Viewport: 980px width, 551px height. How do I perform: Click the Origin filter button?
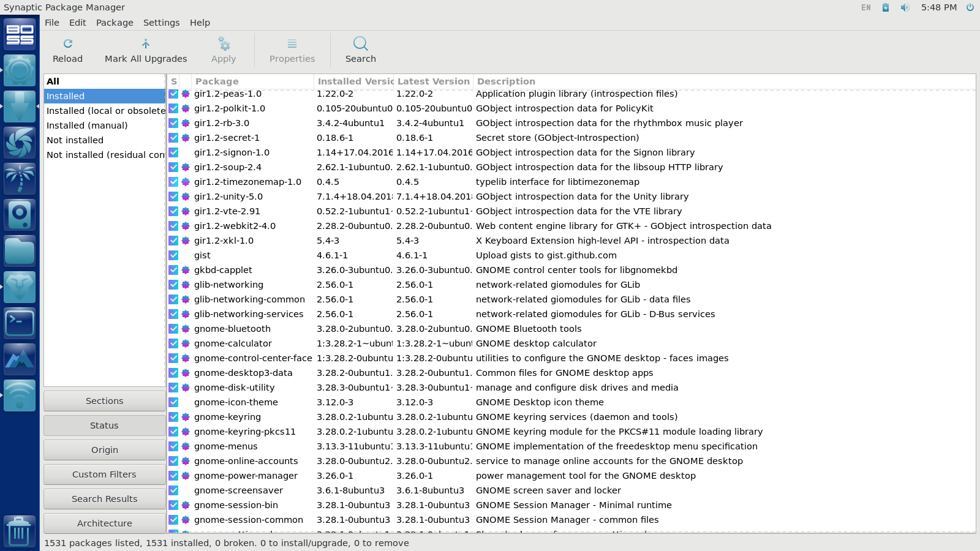(104, 450)
